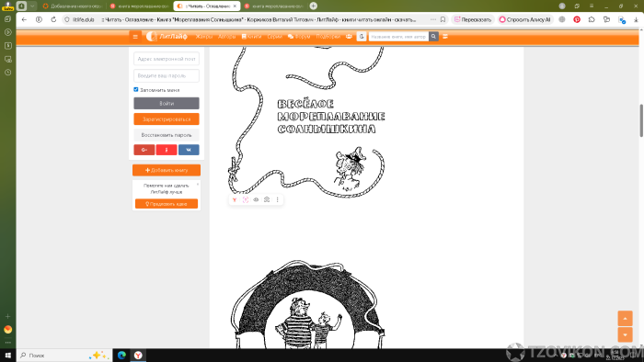Toggle night mode with the moon icon
Viewport: 644px width, 362px height.
pos(362,37)
